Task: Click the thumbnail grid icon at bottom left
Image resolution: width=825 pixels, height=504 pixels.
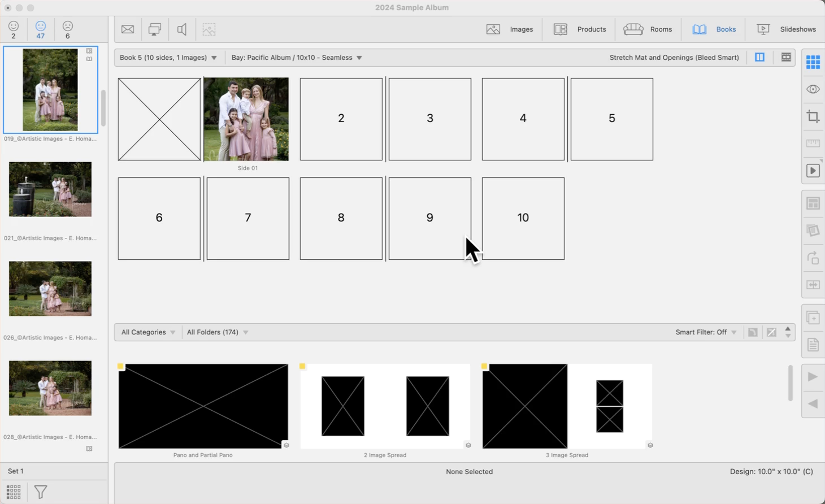Action: pos(14,492)
